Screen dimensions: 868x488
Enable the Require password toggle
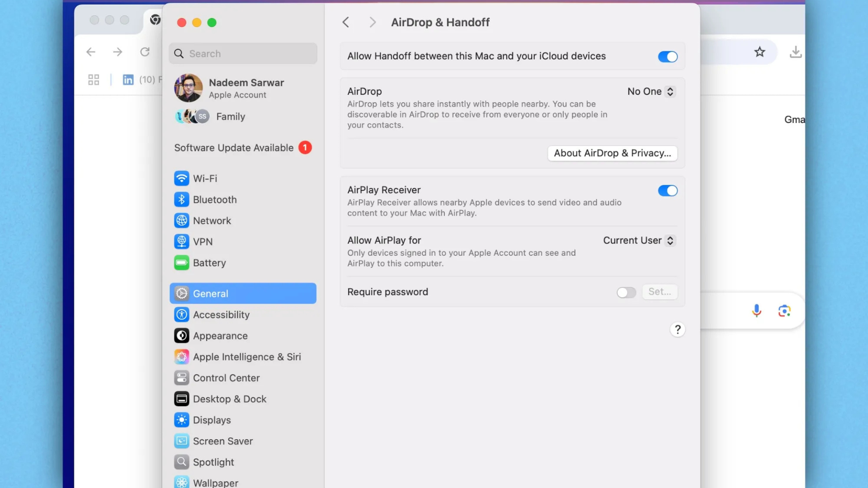click(x=626, y=292)
